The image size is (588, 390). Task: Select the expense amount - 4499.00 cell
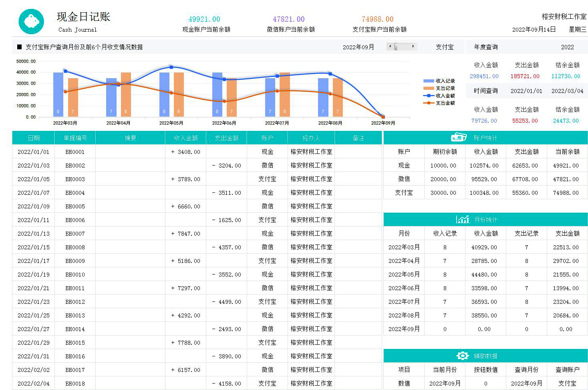(x=227, y=302)
